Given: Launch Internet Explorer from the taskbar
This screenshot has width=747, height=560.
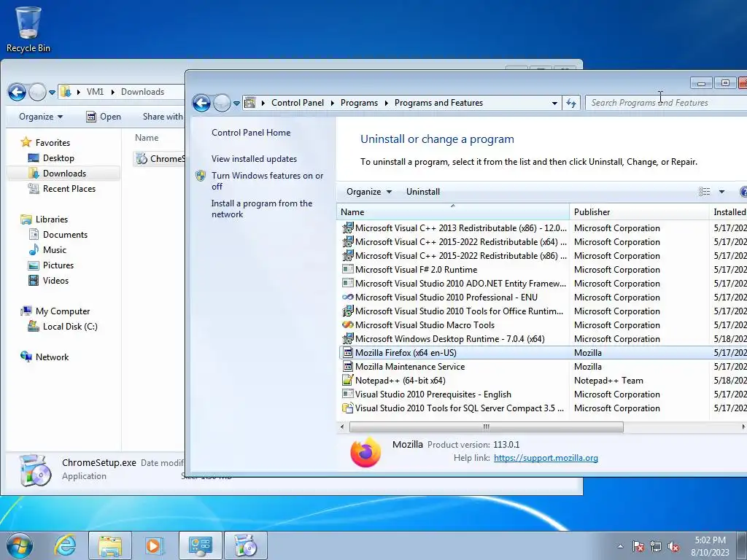Looking at the screenshot, I should [x=65, y=545].
